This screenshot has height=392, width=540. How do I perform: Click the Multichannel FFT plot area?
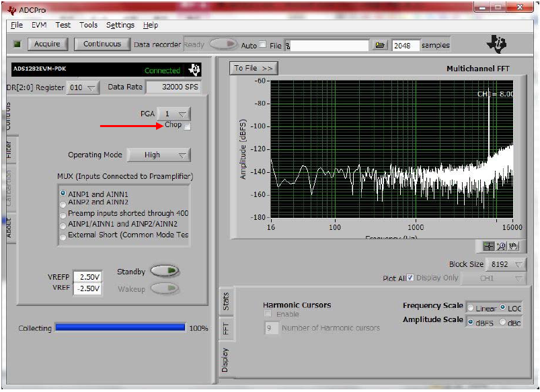[x=391, y=149]
